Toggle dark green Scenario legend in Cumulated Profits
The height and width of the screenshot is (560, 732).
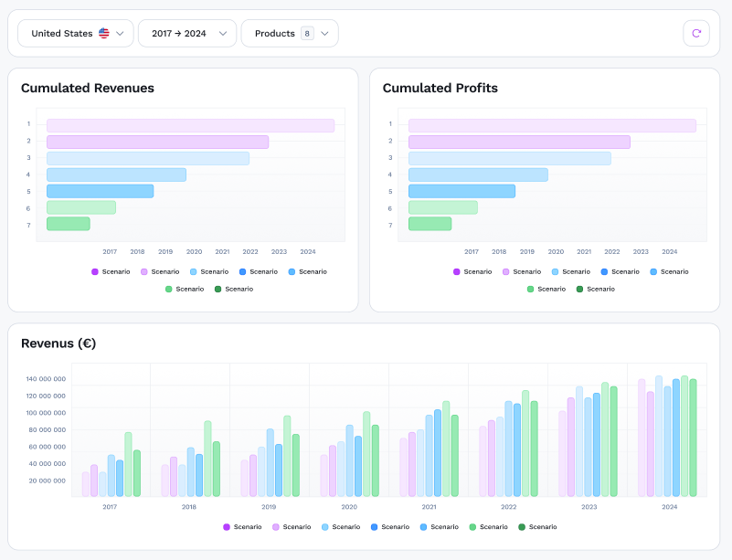pos(596,289)
